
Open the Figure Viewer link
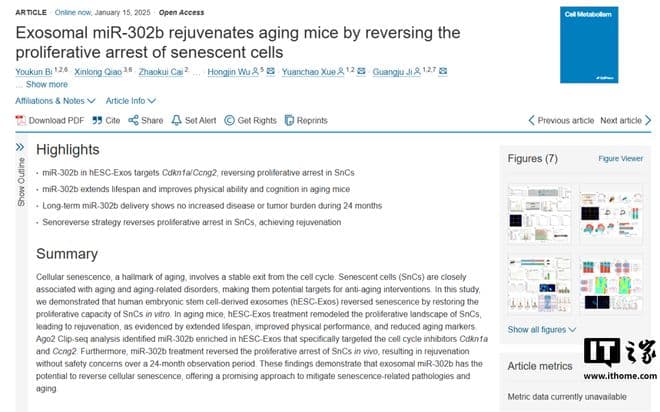click(x=620, y=158)
